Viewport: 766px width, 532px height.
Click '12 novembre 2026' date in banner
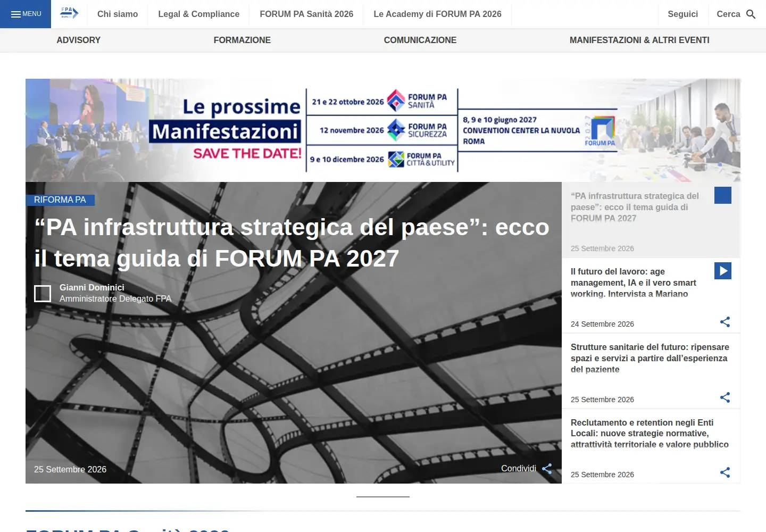click(x=352, y=130)
